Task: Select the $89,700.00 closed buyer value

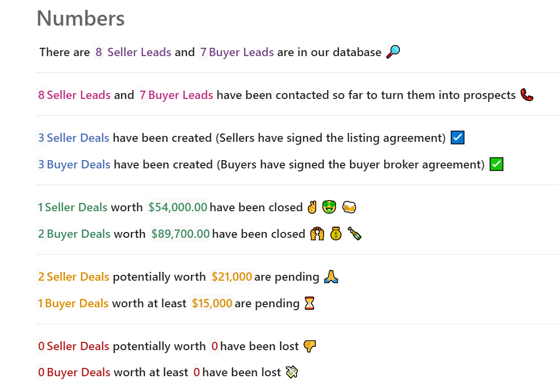Action: pos(180,234)
